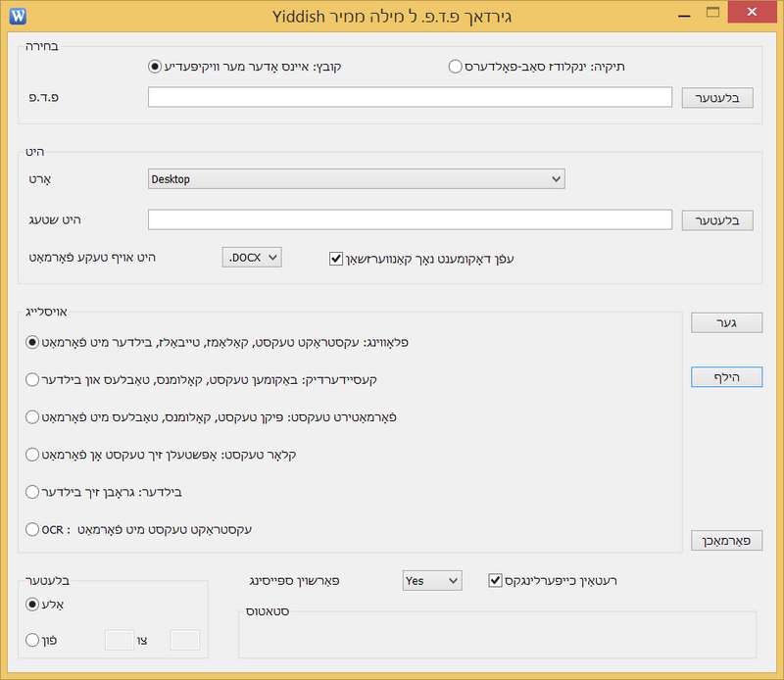This screenshot has height=680, width=784.
Task: Toggle the retain hyperlinks checkbox
Action: tap(495, 581)
